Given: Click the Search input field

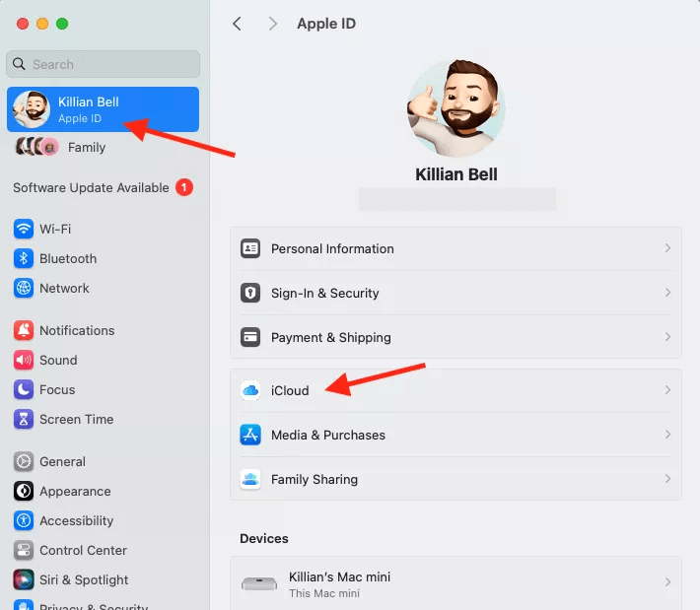Looking at the screenshot, I should [103, 64].
